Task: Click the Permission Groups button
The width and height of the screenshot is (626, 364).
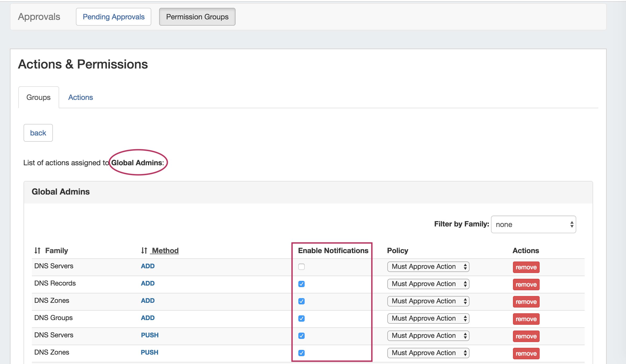Action: point(197,17)
